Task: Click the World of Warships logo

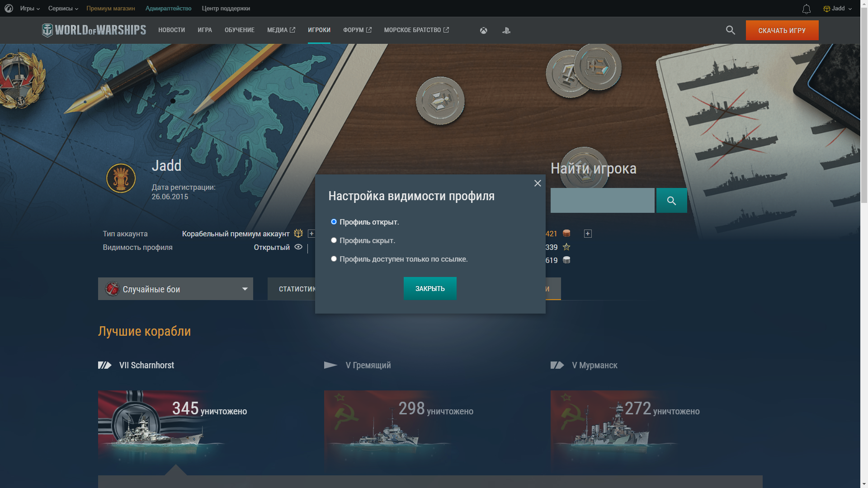Action: [x=94, y=30]
